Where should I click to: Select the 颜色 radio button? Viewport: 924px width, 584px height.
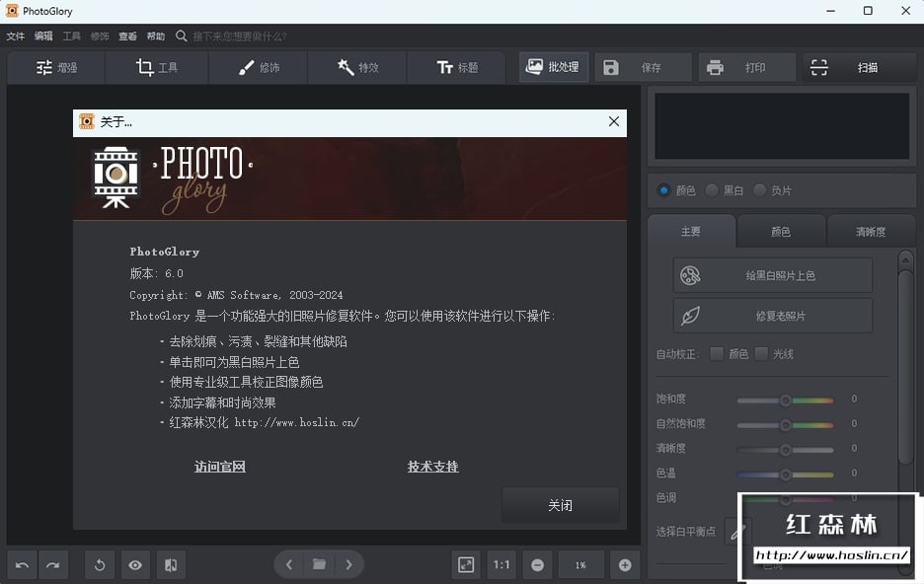(x=664, y=190)
